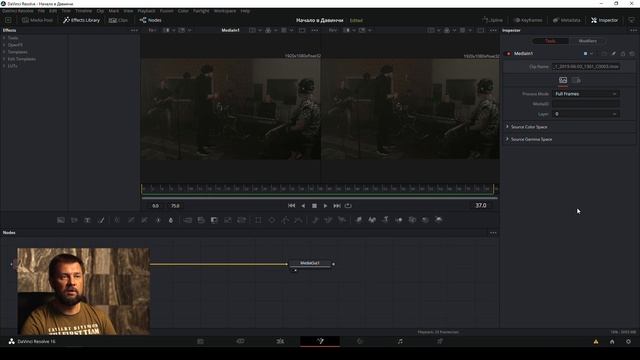The image size is (640, 360).
Task: Stop playback button
Action: coord(314,206)
